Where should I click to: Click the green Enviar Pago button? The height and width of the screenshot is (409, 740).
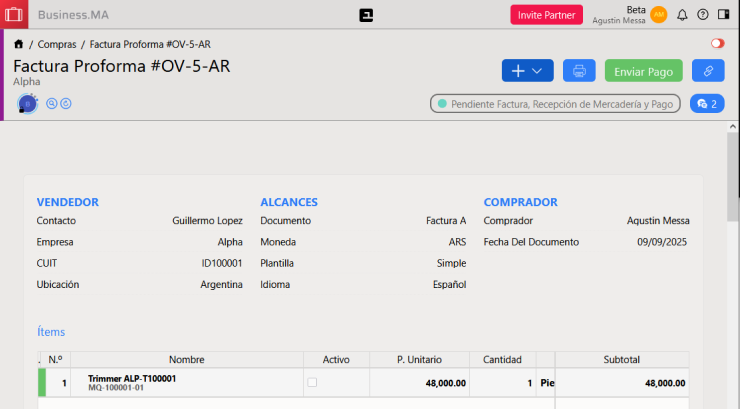(643, 71)
